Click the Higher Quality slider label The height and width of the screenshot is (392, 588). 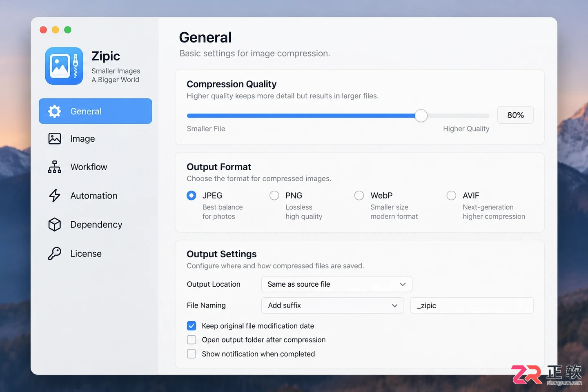click(466, 129)
